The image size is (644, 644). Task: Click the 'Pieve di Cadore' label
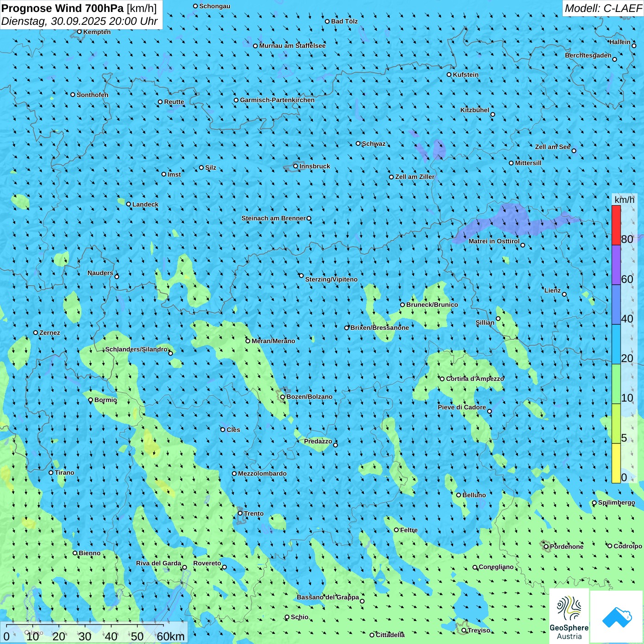coord(462,407)
